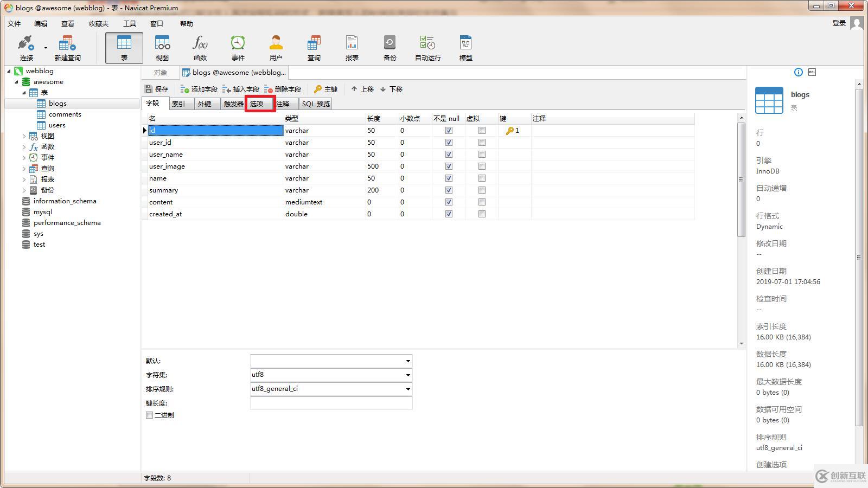Click the 连接 (Connection) toolbar icon
The image size is (868, 488).
26,47
